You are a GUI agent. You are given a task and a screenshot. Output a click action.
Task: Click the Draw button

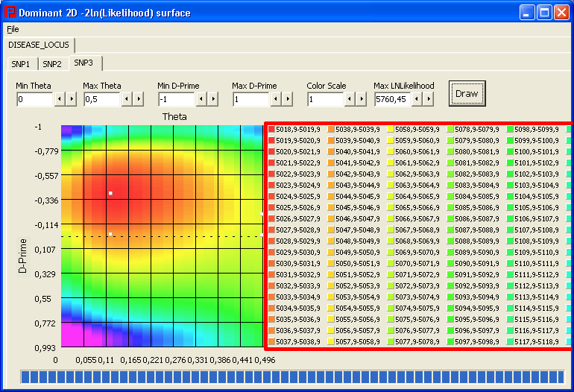(467, 94)
